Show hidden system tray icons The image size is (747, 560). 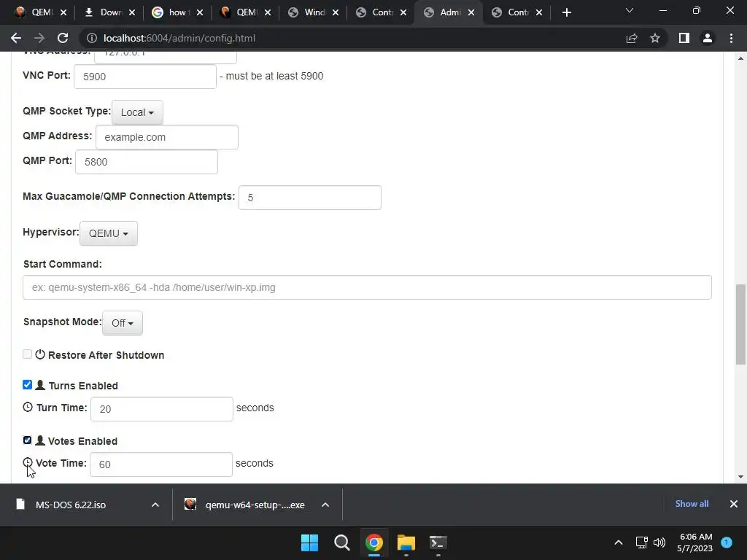click(619, 542)
